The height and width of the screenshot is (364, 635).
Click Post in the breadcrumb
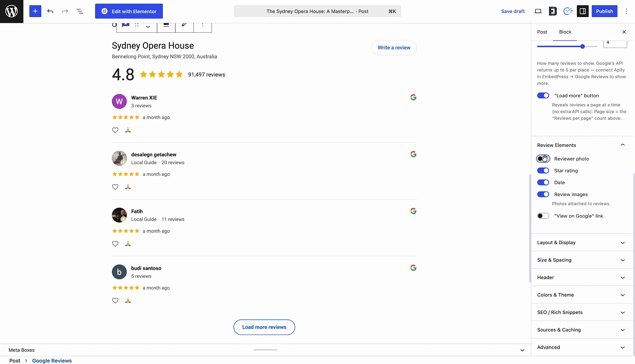tap(15, 361)
